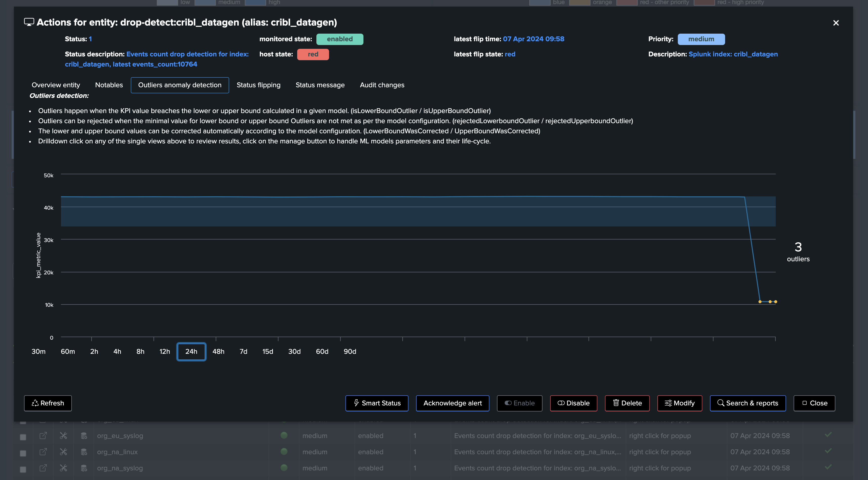Click the greyed Enable button
Image resolution: width=868 pixels, height=480 pixels.
click(519, 403)
